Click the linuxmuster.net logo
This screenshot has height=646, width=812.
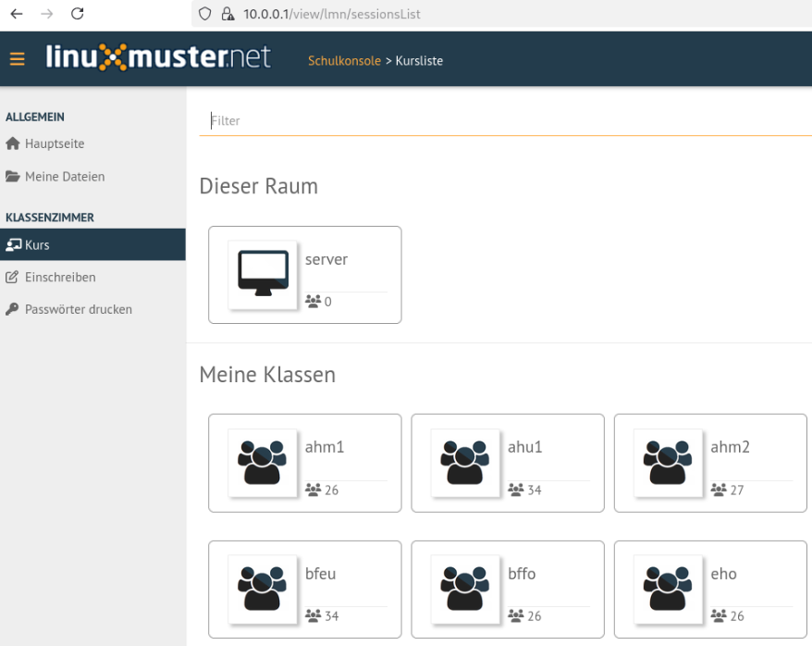[x=158, y=57]
